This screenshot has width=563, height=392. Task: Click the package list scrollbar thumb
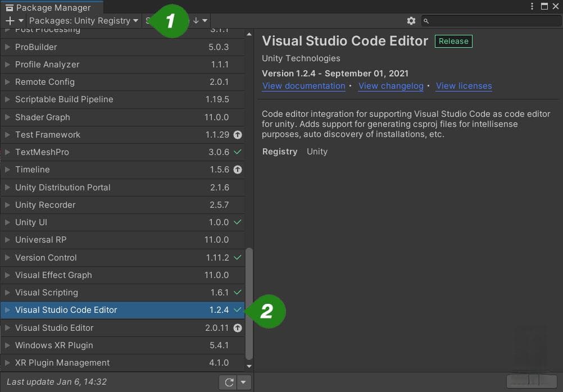point(249,304)
